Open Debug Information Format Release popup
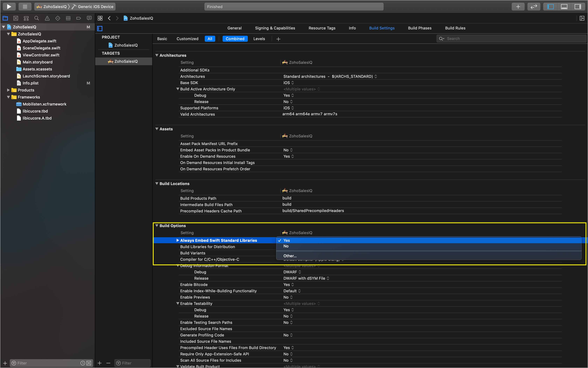588x368 pixels. coord(306,278)
